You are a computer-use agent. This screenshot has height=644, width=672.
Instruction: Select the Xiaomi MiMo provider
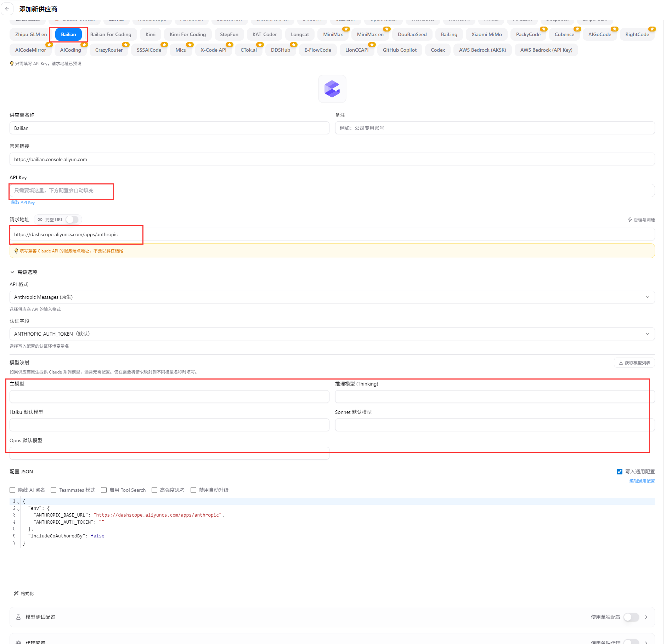[x=487, y=34]
